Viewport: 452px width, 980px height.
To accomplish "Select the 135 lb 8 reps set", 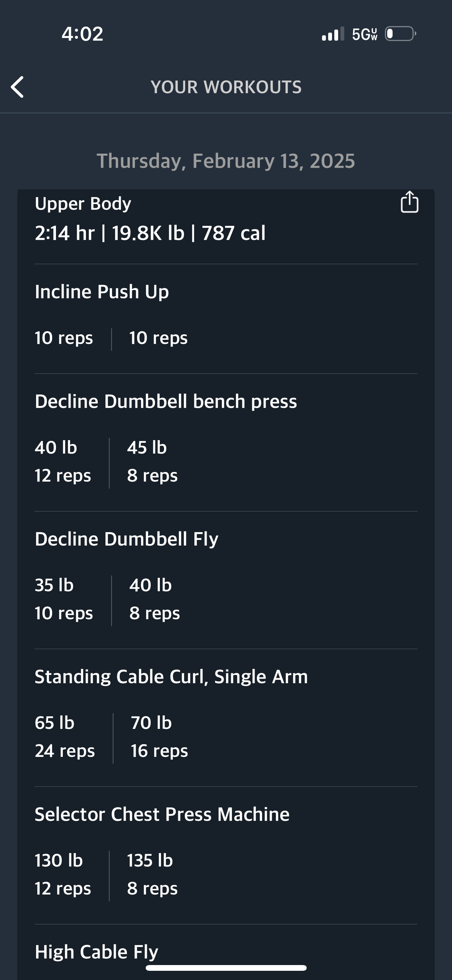I will pos(152,875).
